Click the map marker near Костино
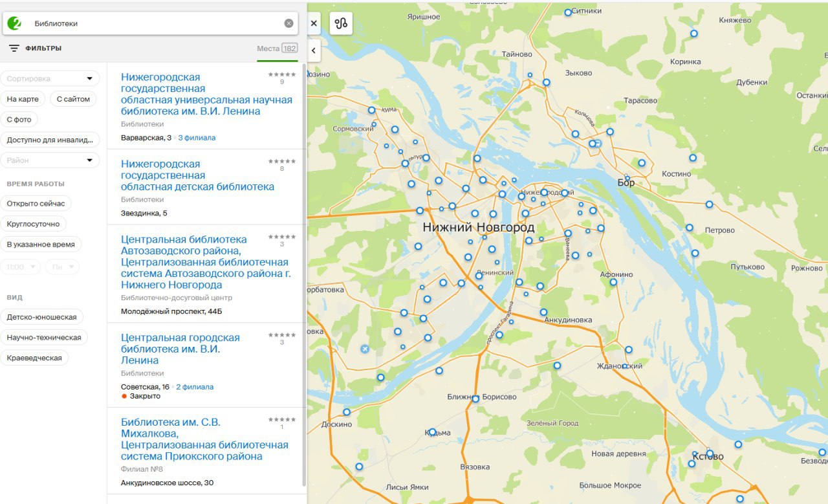 coord(693,158)
